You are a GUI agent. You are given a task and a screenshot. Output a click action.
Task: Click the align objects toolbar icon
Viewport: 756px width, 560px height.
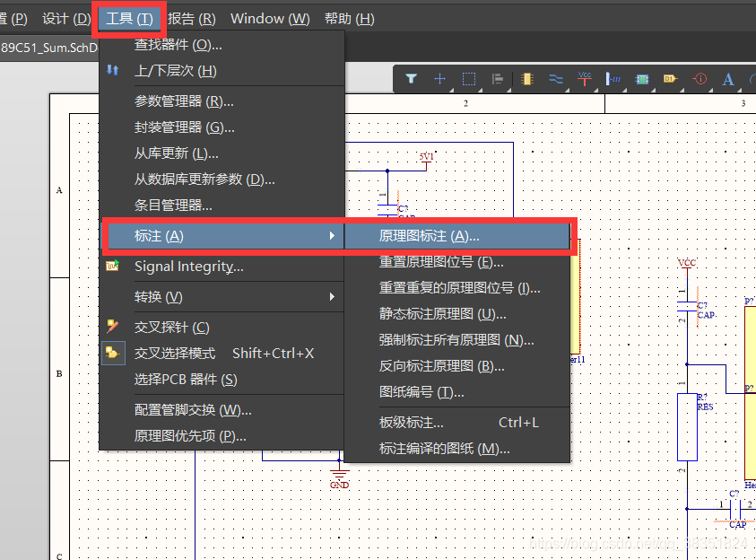[x=498, y=79]
